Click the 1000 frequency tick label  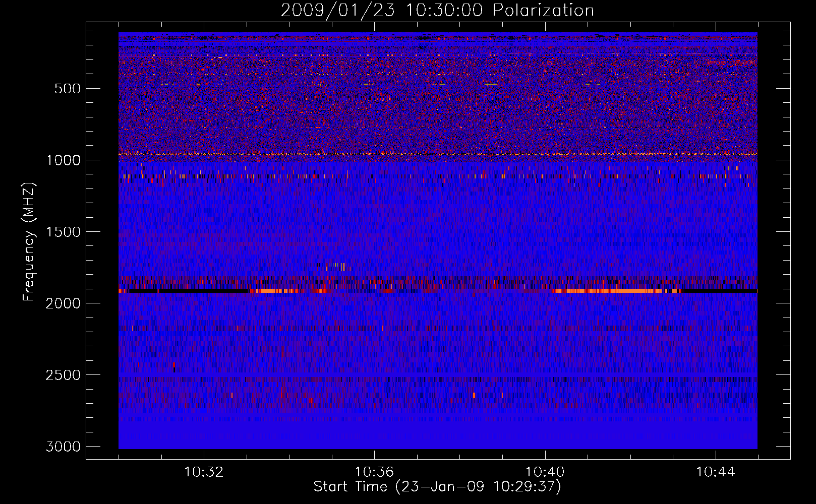pos(63,160)
